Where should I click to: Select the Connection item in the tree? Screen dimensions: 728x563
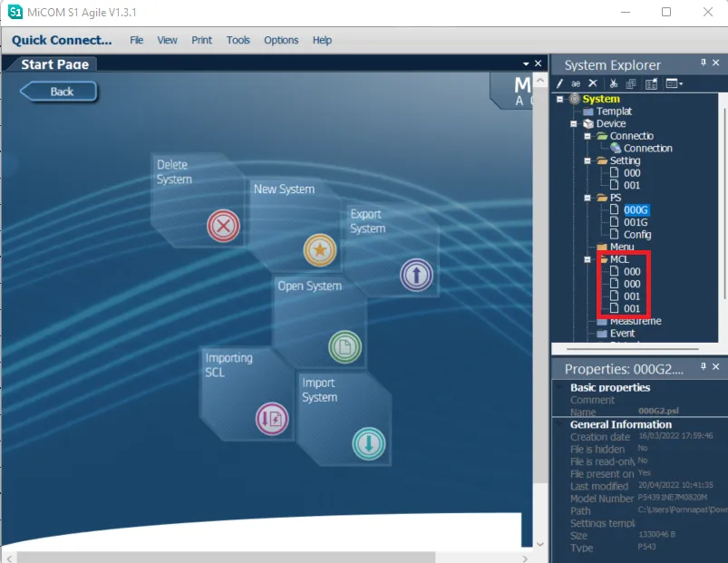pos(648,149)
